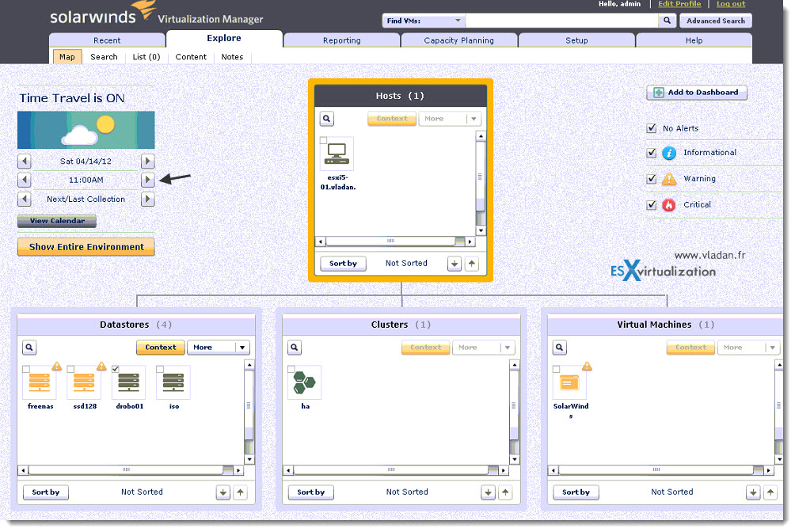Check the ssd128 datastore checkbox
Image resolution: width=795 pixels, height=532 pixels.
[x=71, y=369]
